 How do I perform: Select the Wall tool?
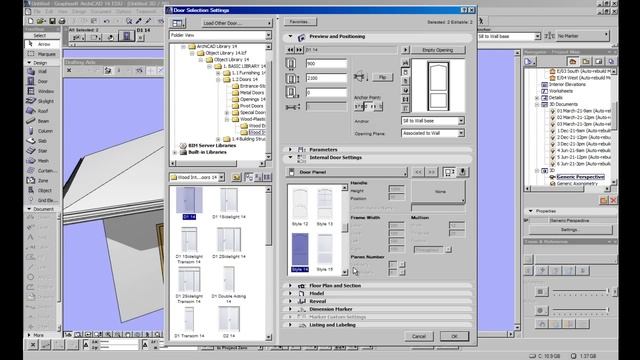click(x=42, y=71)
